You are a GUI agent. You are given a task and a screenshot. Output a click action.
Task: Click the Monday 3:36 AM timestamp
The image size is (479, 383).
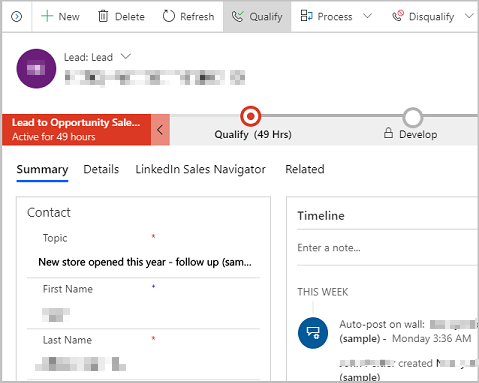432,338
